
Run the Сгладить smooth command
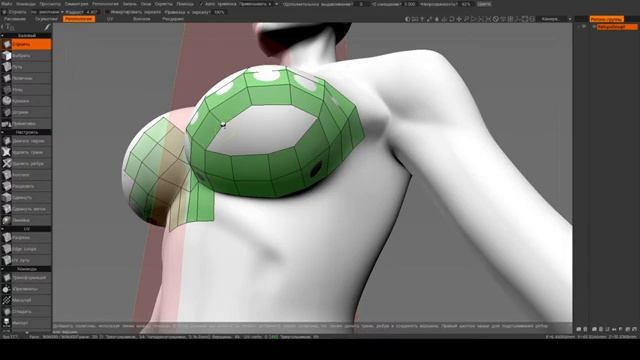pyautogui.click(x=26, y=311)
